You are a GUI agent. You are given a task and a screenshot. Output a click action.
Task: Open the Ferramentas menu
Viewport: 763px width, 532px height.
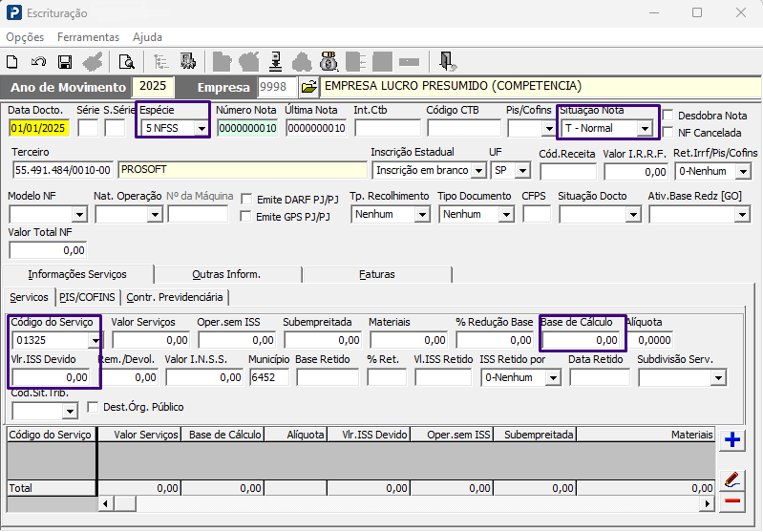(88, 37)
